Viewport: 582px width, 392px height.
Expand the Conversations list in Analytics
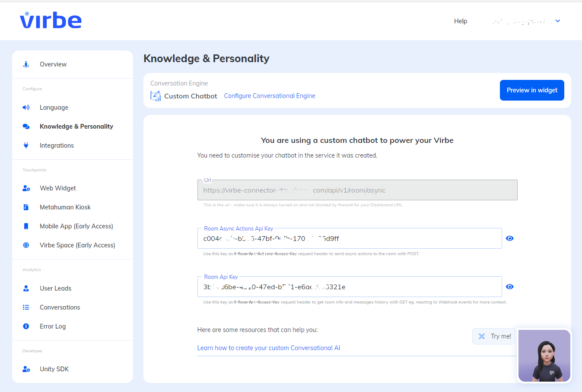point(60,307)
